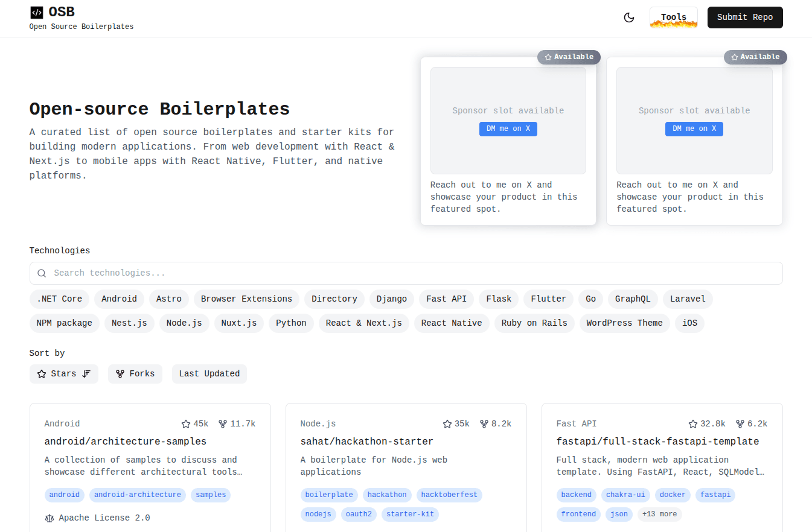This screenshot has width=812, height=532.
Task: Select the Android technology tab
Action: [x=119, y=299]
